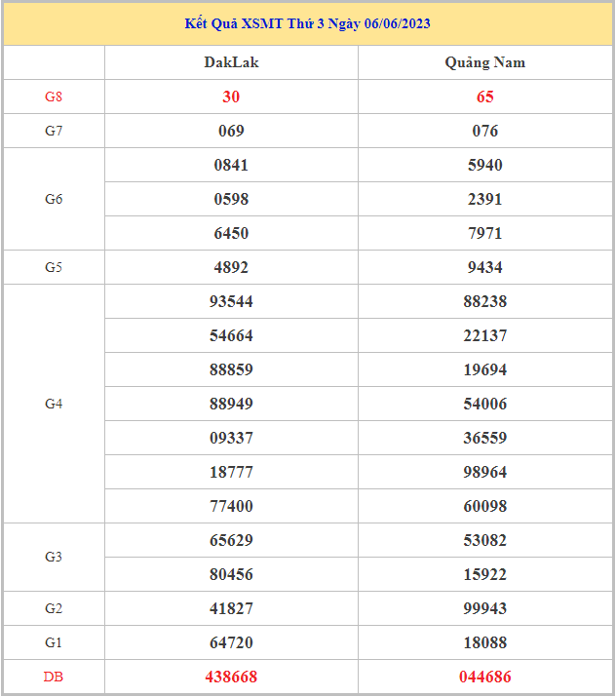Click Quảng Nam G6 number 2391
This screenshot has height=697, width=616.
[x=484, y=199]
